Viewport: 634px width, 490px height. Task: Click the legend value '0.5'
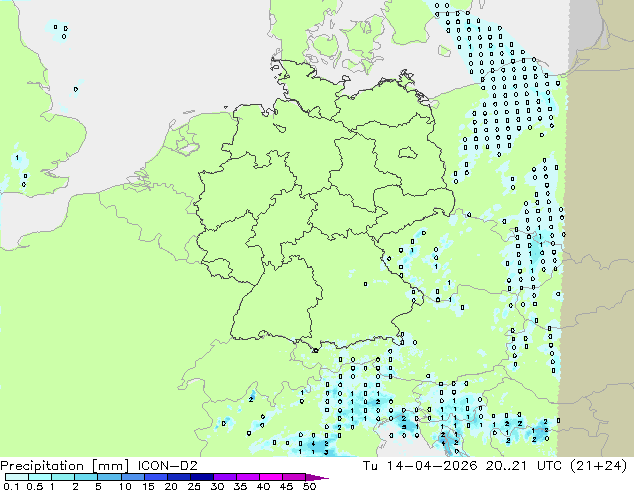click(35, 486)
